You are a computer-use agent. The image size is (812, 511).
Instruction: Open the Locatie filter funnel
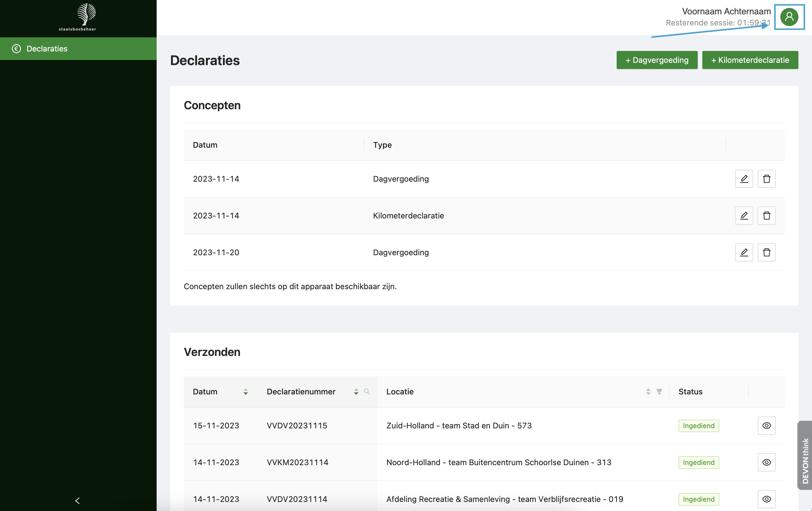coord(659,392)
